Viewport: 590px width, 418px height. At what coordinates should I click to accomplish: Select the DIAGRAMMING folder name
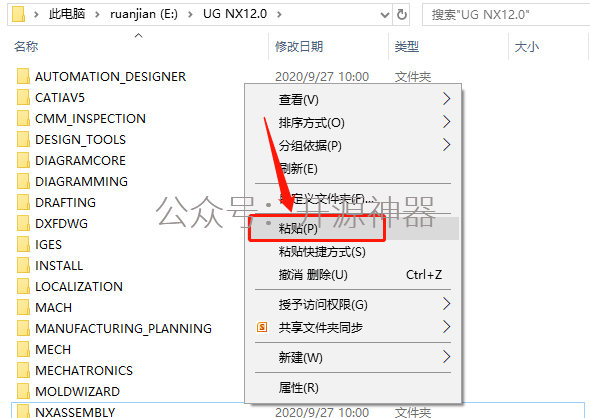(81, 182)
